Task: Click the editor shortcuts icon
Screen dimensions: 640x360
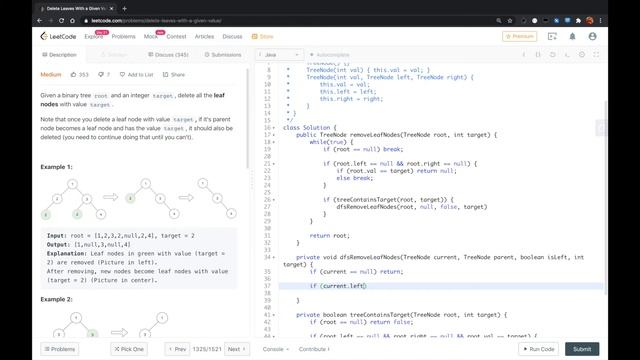Action: [x=538, y=55]
